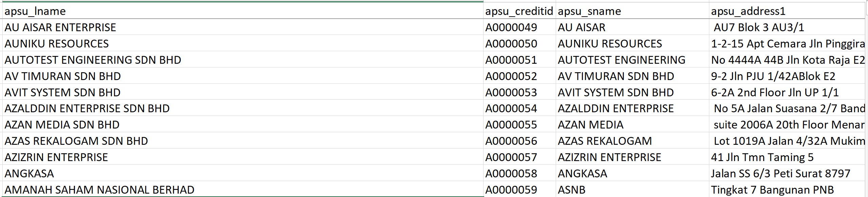Click AUNIKU RESOURCES in apsu_sname column

click(x=632, y=43)
